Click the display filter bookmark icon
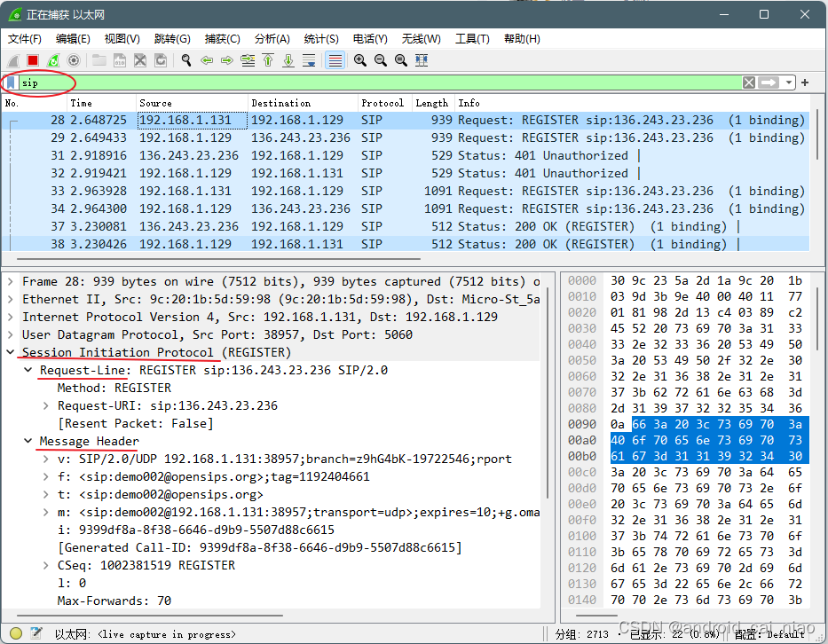828x644 pixels. tap(11, 82)
